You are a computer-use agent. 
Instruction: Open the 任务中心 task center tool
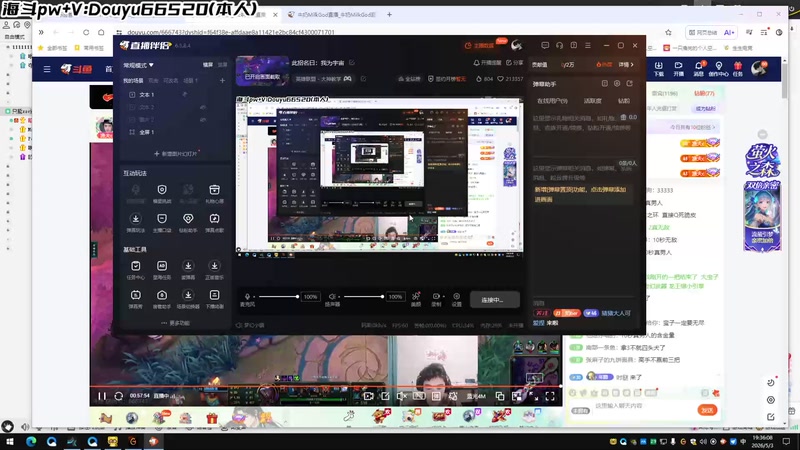pos(136,269)
